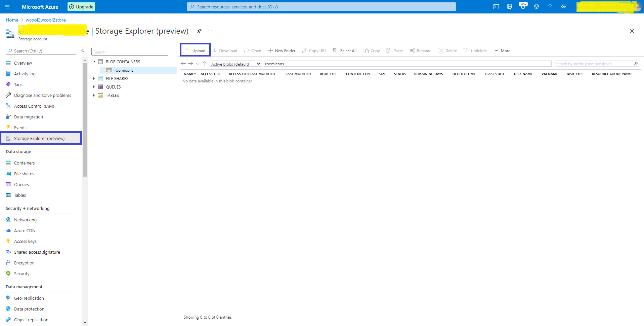Click the resource menu Search (Ctrl+/) box
Screen dimensions: 644x326
point(41,51)
